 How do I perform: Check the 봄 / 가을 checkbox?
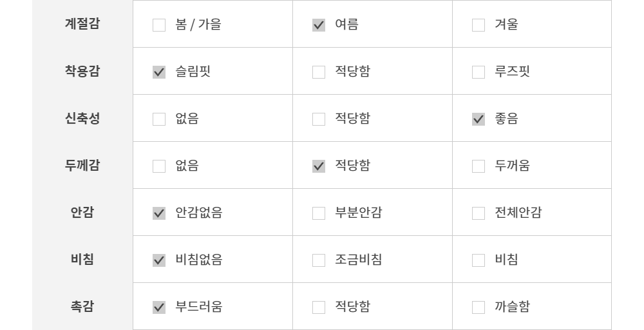(159, 25)
